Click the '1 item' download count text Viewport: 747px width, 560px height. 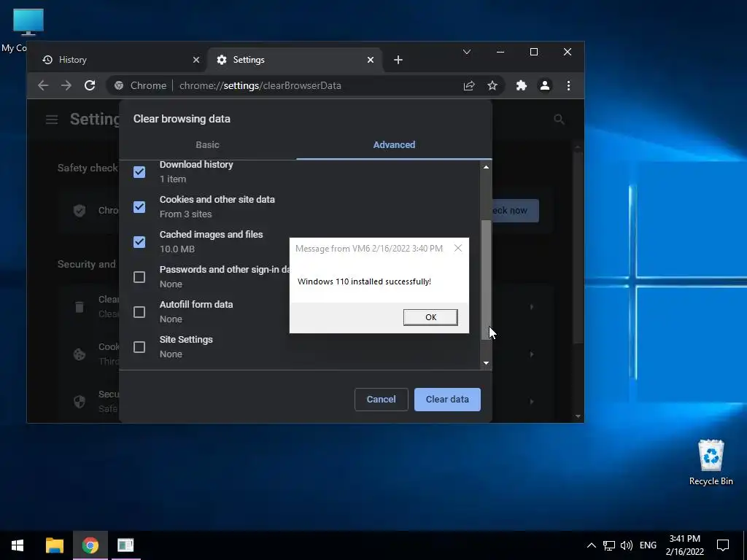173,179
